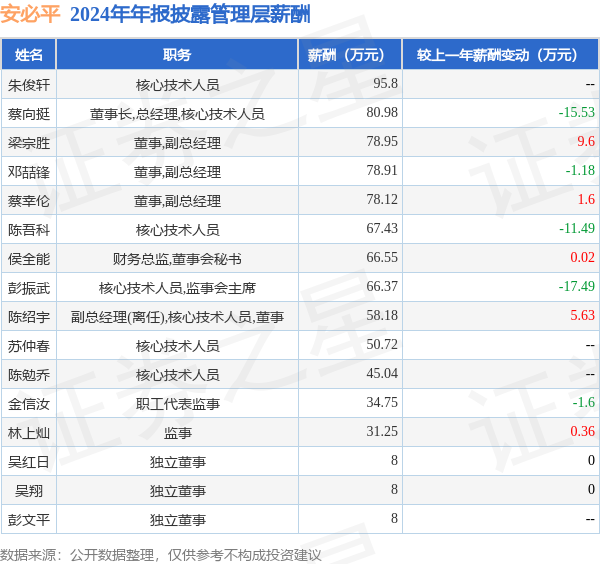Screen dimensions: 600x564
Task: Select the name 陈勉乔
Action: click(x=29, y=375)
